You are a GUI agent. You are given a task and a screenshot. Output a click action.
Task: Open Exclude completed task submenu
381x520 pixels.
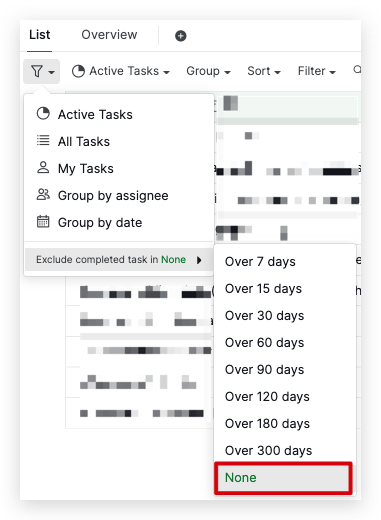point(119,260)
